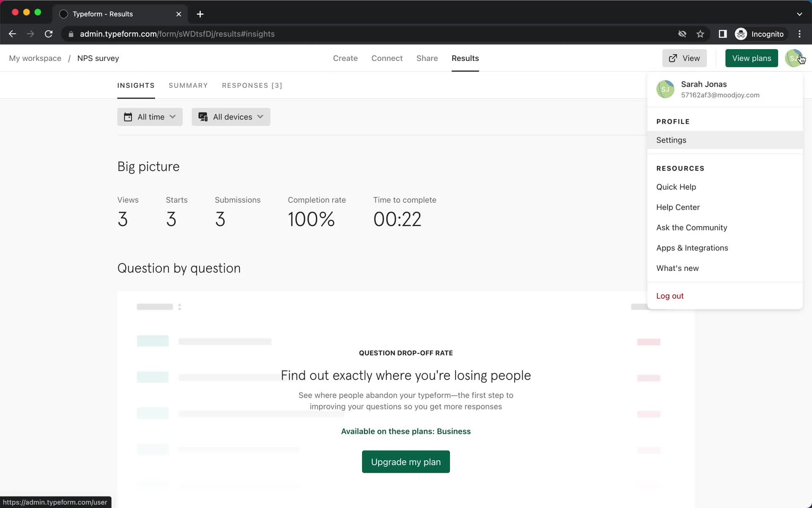Click the RESPONSES [3] tab toggle
Viewport: 812px width, 508px height.
click(251, 86)
